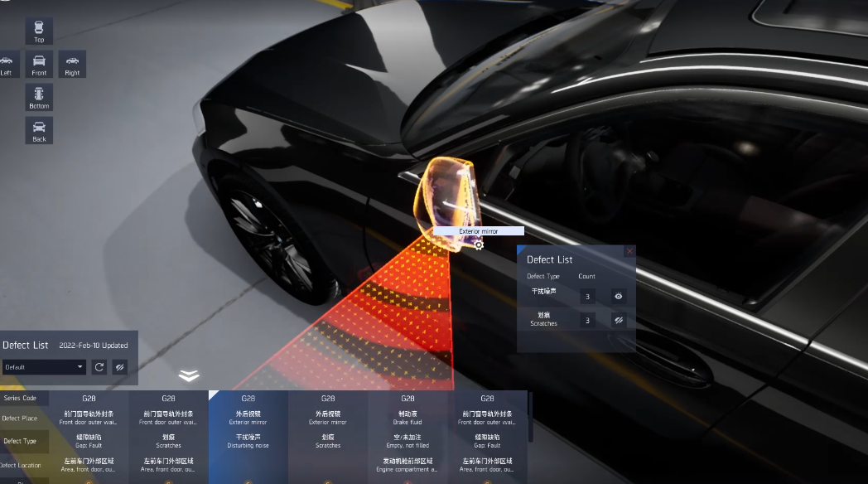This screenshot has width=868, height=484.
Task: Toggle visibility of disturbing noise defects
Action: [x=618, y=296]
